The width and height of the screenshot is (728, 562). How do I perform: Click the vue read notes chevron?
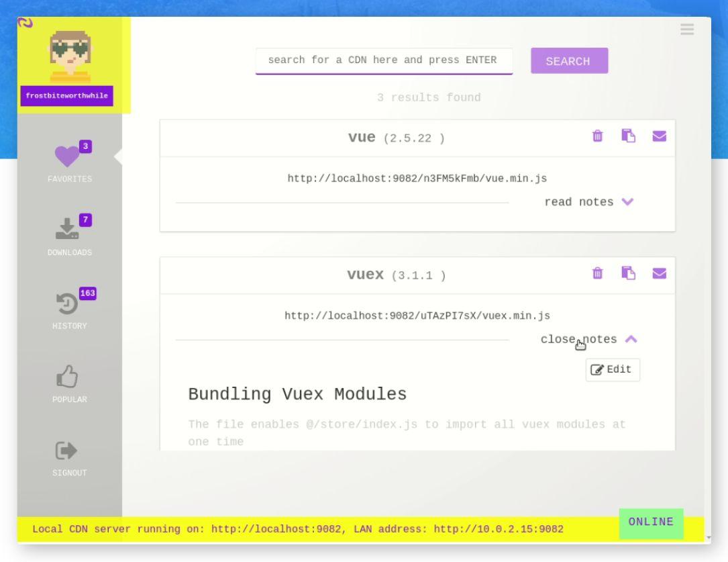(627, 201)
